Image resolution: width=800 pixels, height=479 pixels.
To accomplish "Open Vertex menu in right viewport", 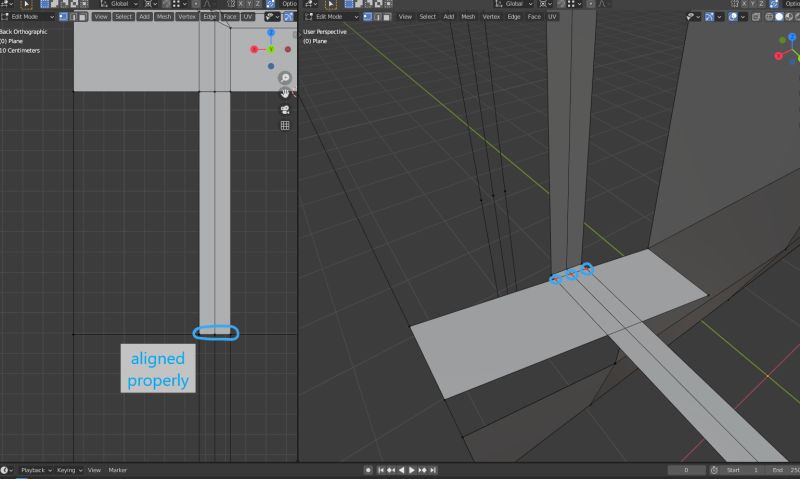I will point(491,17).
